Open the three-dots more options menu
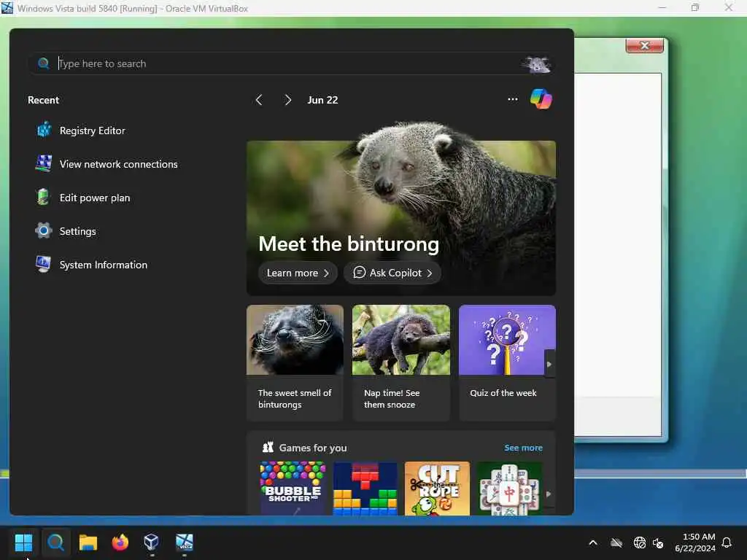The height and width of the screenshot is (560, 747). click(513, 99)
